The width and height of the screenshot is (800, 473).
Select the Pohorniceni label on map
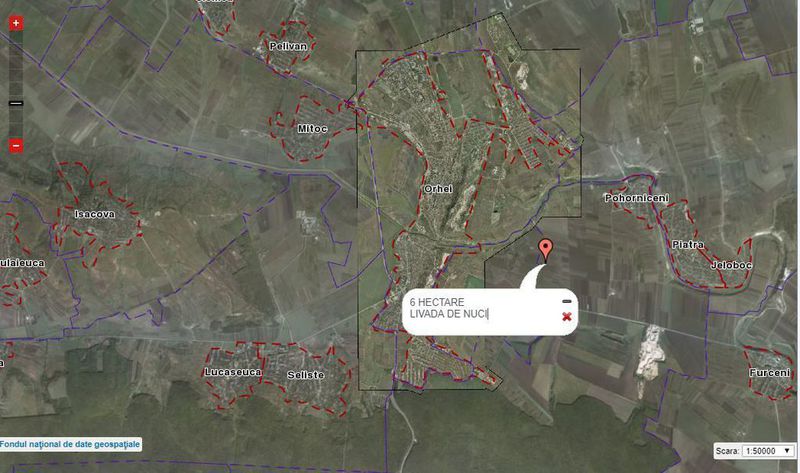coord(636,198)
